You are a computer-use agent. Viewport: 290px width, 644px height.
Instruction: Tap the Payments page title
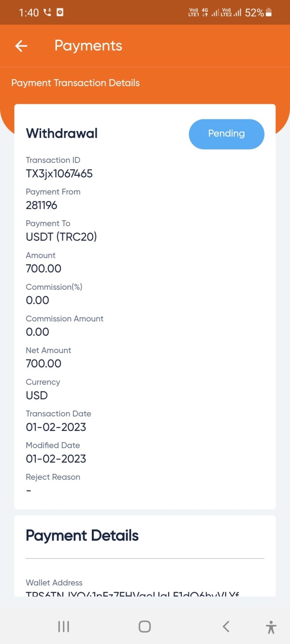click(88, 46)
